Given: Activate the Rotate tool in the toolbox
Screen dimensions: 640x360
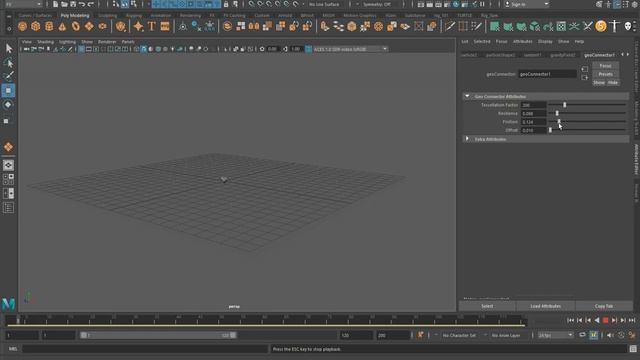Looking at the screenshot, I should (x=8, y=105).
